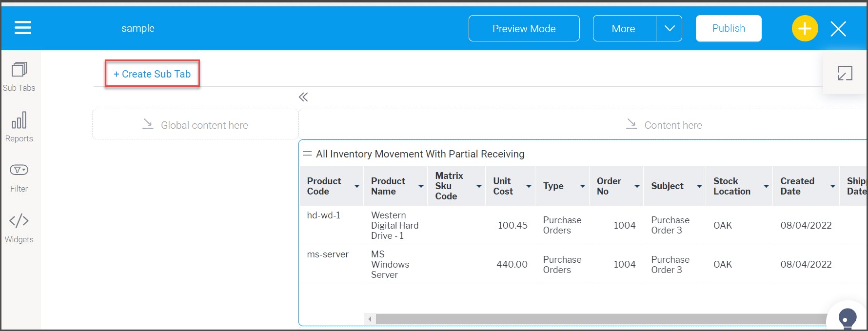Click the 440.00 unit cost value
Image resolution: width=868 pixels, height=331 pixels.
pyautogui.click(x=512, y=264)
